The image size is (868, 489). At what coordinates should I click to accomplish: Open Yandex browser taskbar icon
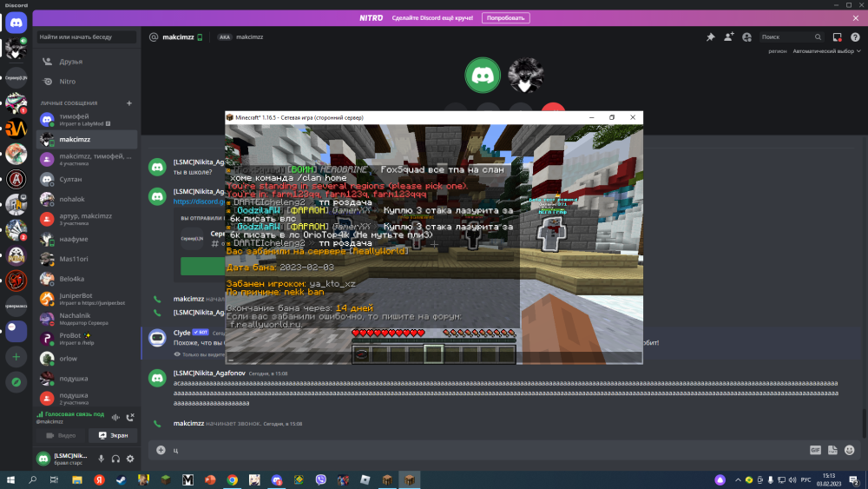(x=99, y=479)
